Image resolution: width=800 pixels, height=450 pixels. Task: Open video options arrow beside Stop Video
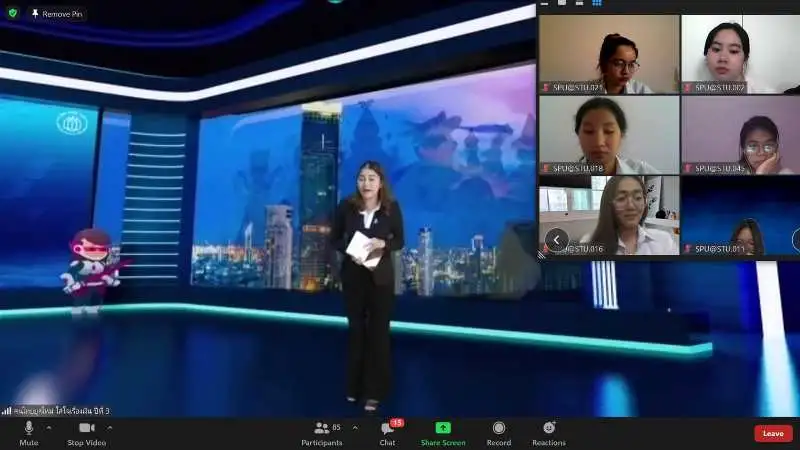coord(110,427)
